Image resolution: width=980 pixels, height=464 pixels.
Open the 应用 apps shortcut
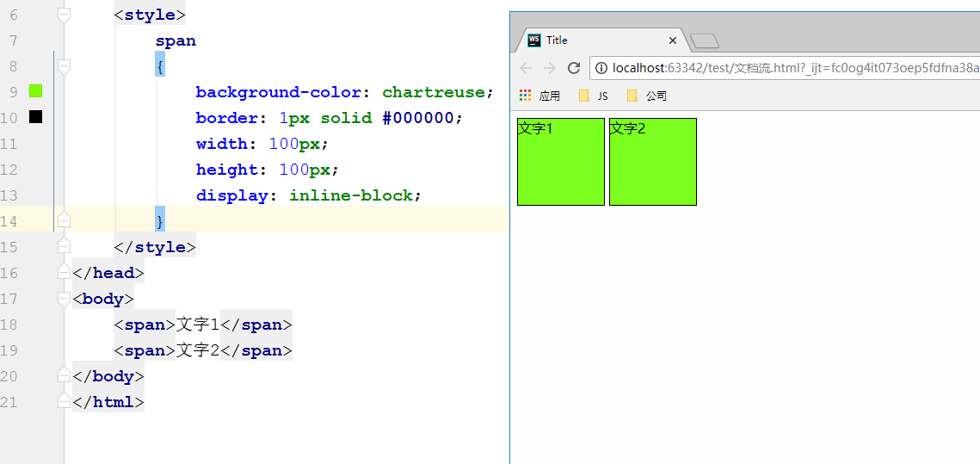pyautogui.click(x=540, y=96)
